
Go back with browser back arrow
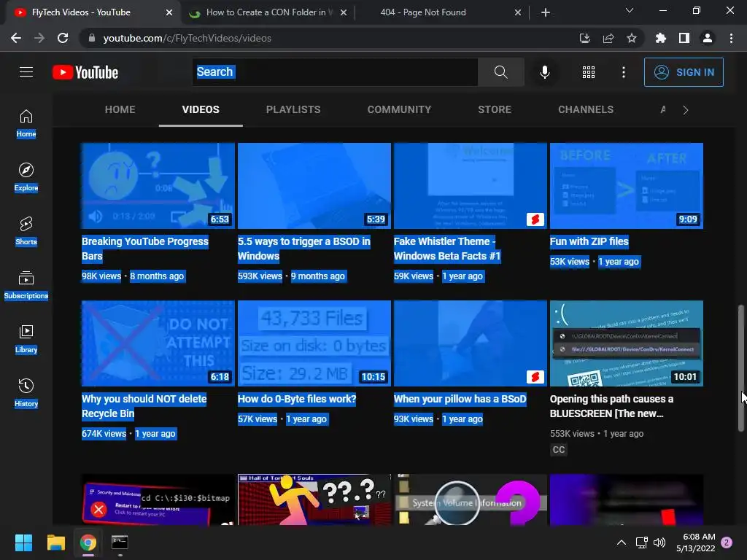point(16,38)
